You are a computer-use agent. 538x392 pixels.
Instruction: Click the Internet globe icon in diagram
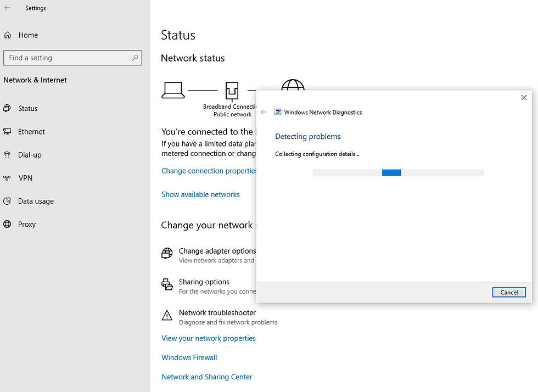[x=293, y=85]
